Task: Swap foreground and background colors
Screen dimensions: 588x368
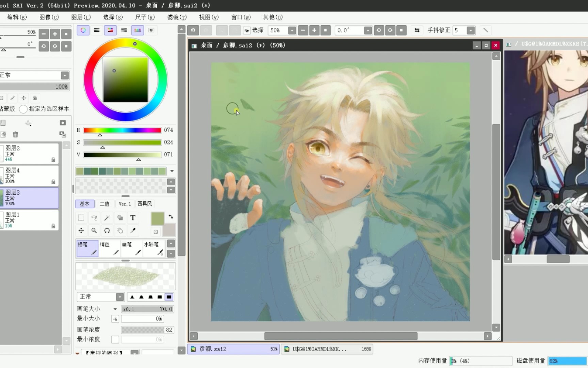Action: [x=171, y=216]
